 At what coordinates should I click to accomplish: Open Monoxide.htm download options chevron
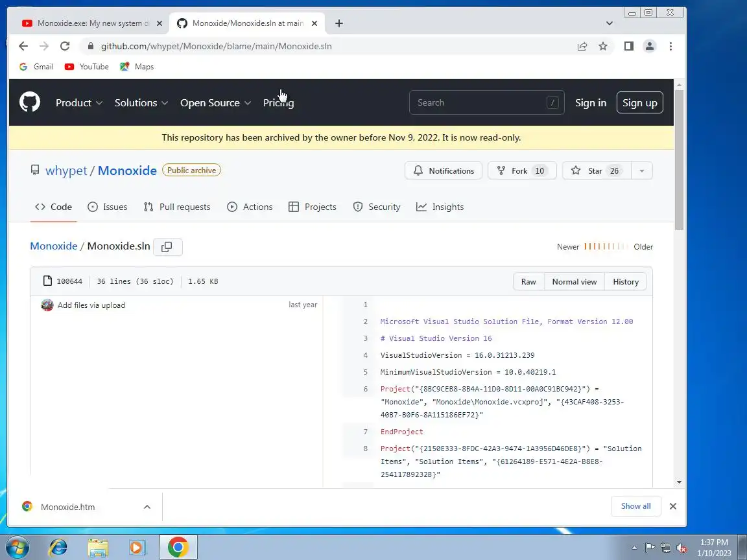(147, 507)
